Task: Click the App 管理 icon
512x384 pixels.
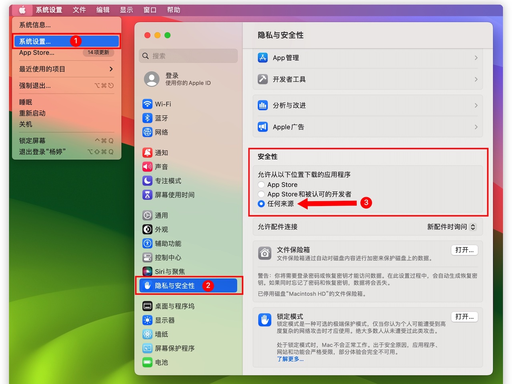Action: coord(263,58)
